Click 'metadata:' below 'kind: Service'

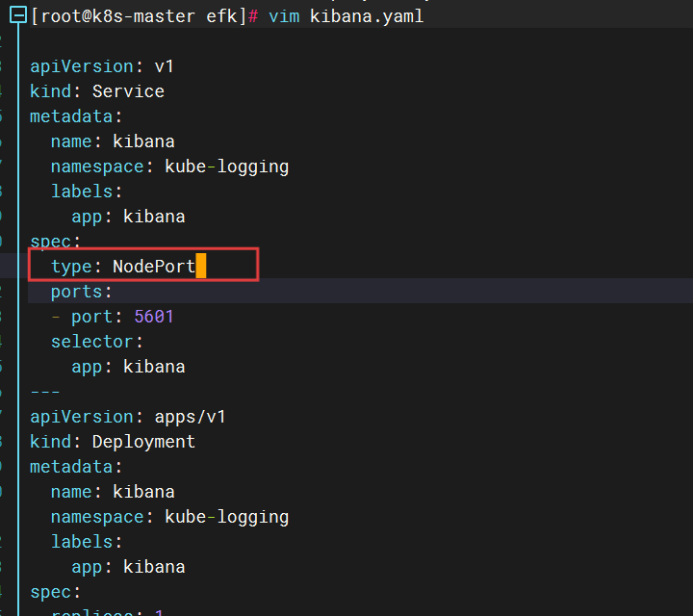76,116
